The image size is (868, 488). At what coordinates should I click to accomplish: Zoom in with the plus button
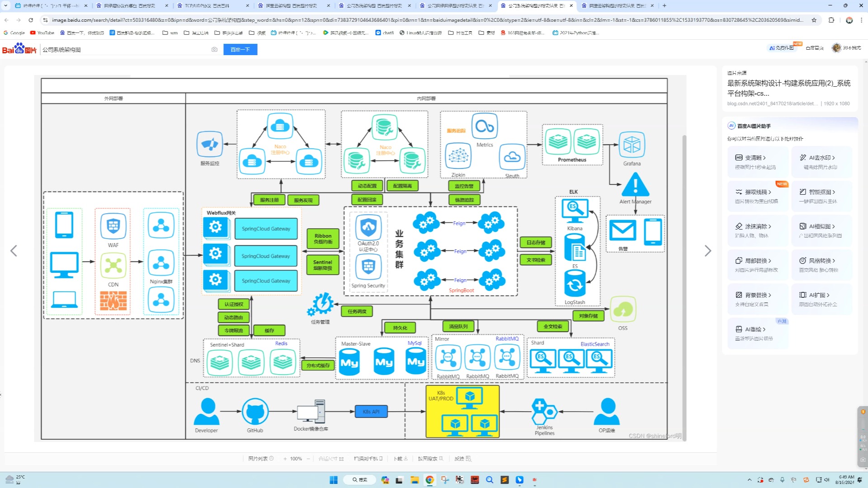(285, 459)
